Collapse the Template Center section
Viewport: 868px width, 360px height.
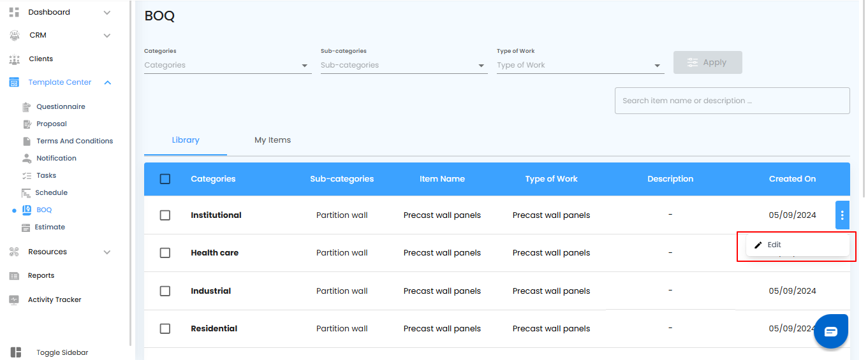pos(108,82)
